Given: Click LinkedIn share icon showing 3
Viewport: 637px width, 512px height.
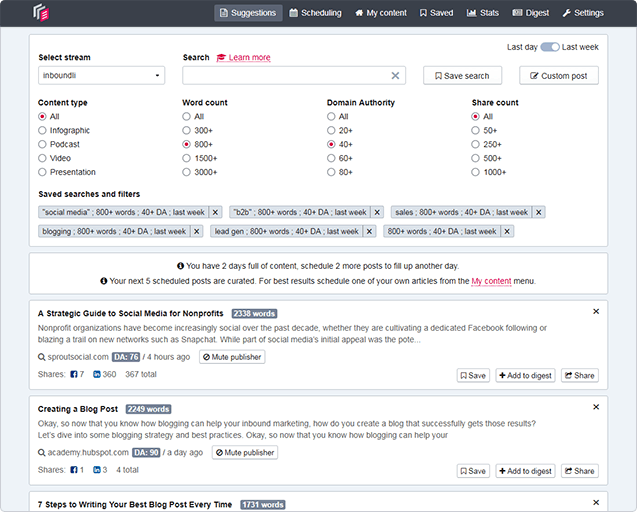Looking at the screenshot, I should point(97,470).
